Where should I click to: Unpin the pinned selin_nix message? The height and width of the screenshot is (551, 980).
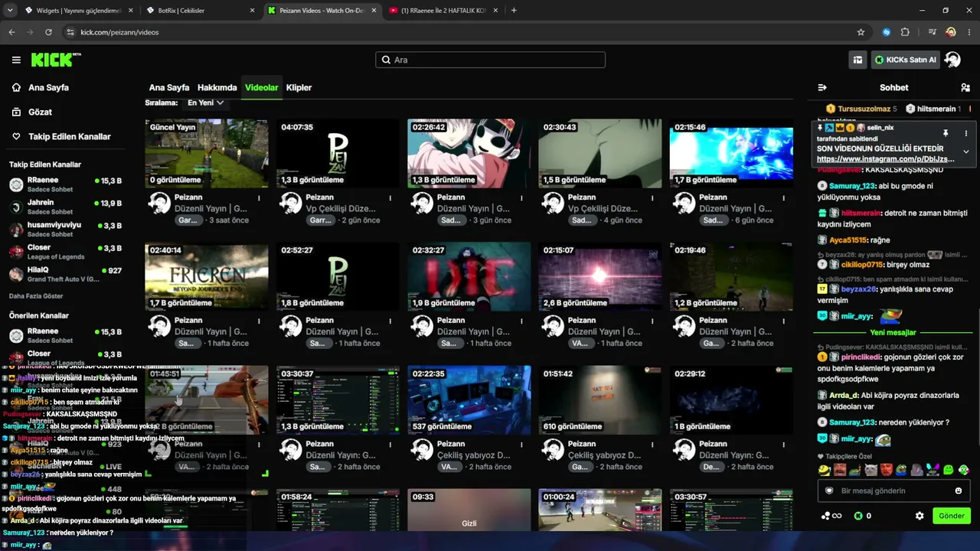pos(946,133)
